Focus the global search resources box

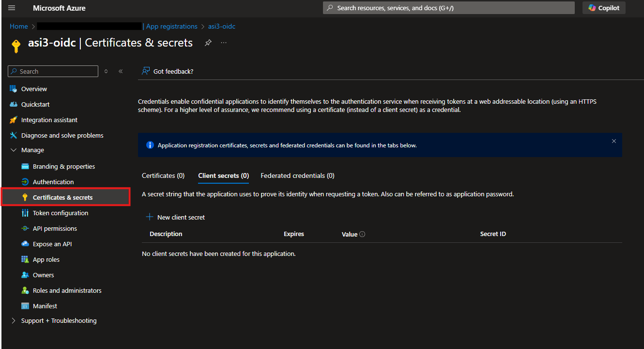point(449,8)
